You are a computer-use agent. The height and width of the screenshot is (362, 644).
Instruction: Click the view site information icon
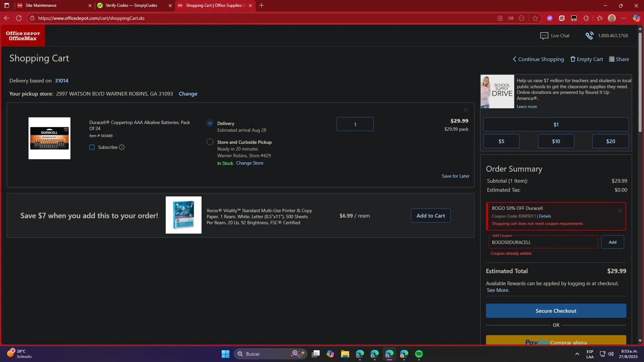32,18
